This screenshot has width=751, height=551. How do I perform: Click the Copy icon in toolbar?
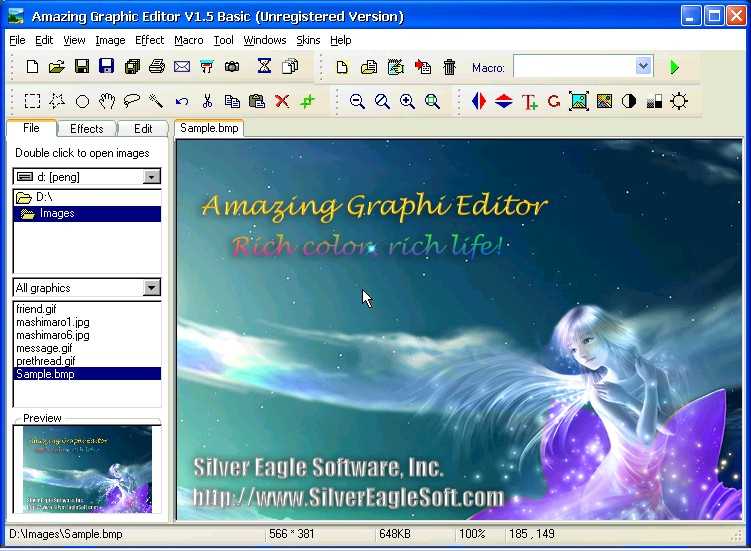point(232,101)
